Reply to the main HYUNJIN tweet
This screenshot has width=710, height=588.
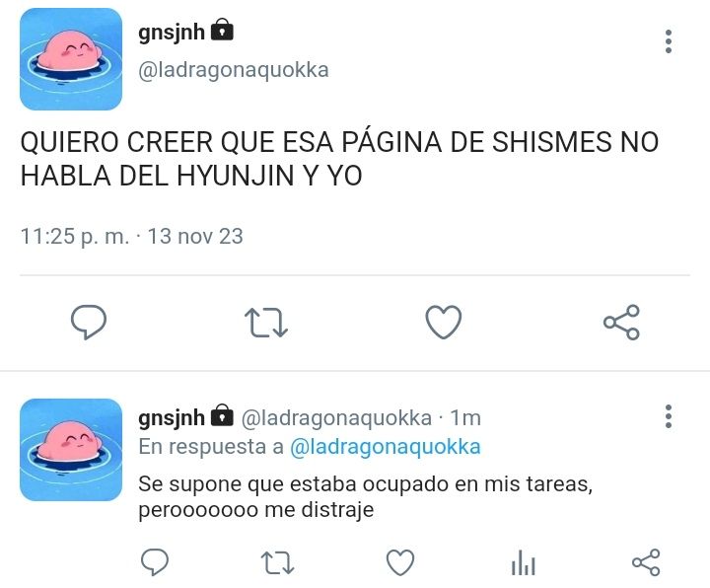point(89,322)
